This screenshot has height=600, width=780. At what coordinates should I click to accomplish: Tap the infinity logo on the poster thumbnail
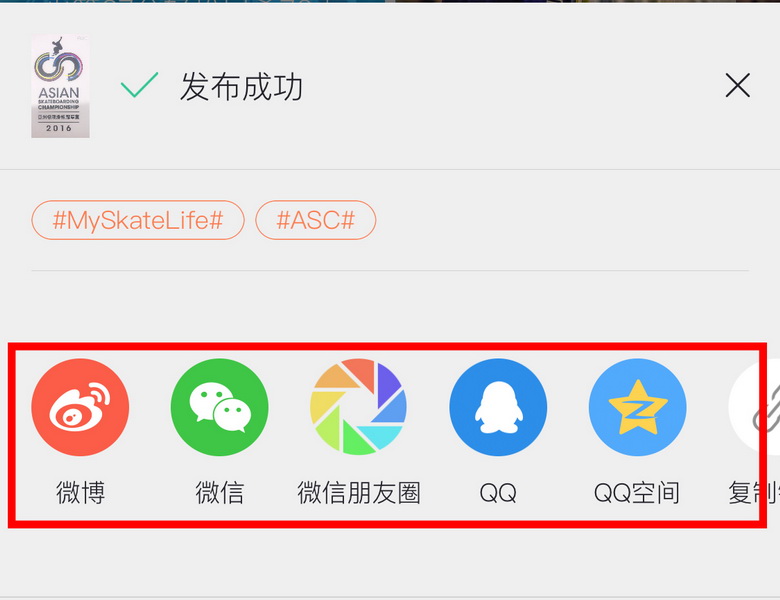[59, 66]
